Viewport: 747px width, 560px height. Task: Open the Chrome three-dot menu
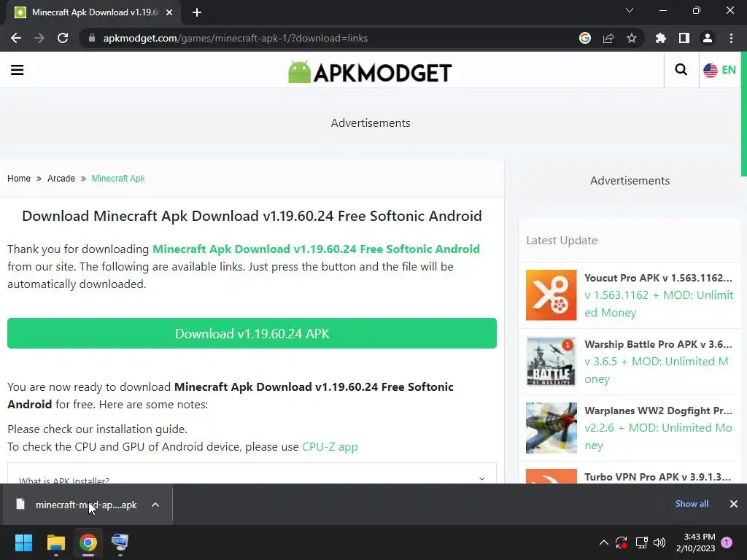731,38
